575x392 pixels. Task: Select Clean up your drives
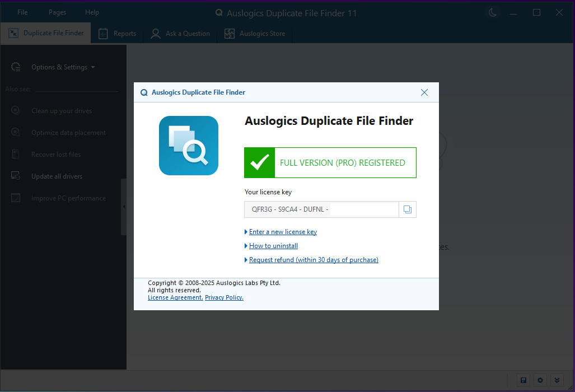pos(62,111)
